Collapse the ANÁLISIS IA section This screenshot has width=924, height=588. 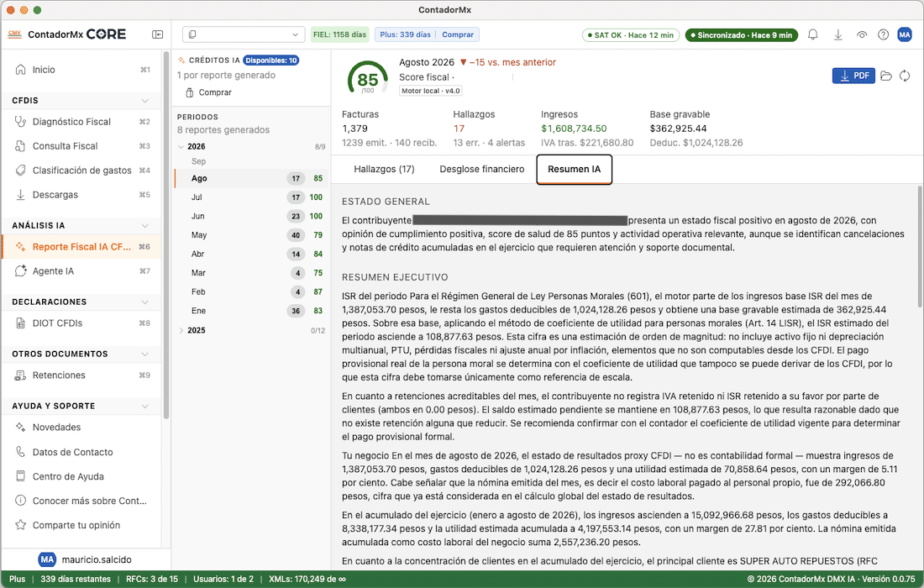click(144, 226)
